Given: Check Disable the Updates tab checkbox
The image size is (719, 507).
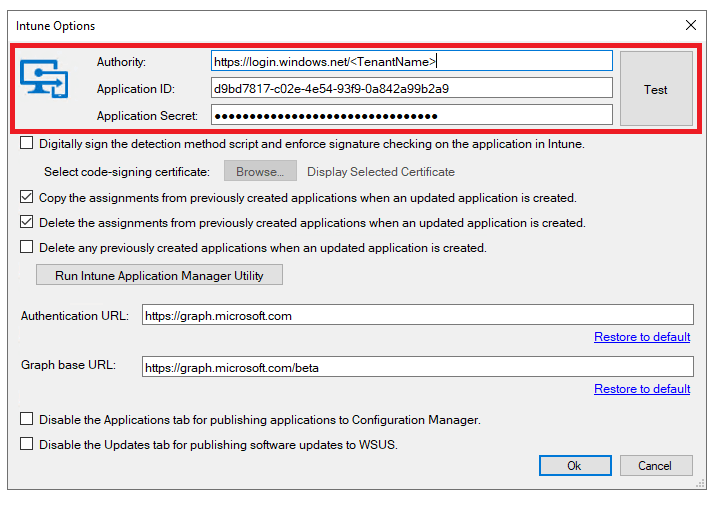Looking at the screenshot, I should 27,444.
